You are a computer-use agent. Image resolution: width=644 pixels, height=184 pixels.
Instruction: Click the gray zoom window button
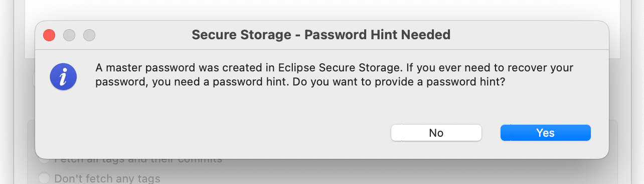(89, 35)
